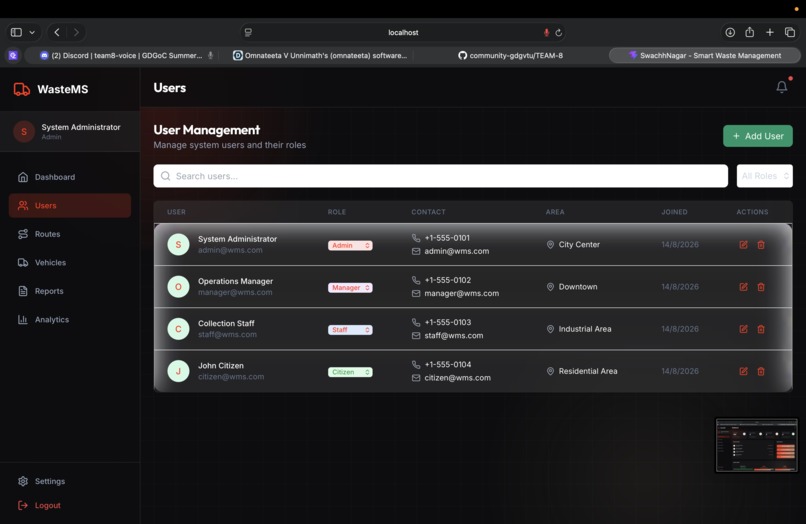Viewport: 806px width, 524px height.
Task: Click the +1-555-0104 phone number
Action: [x=448, y=365]
